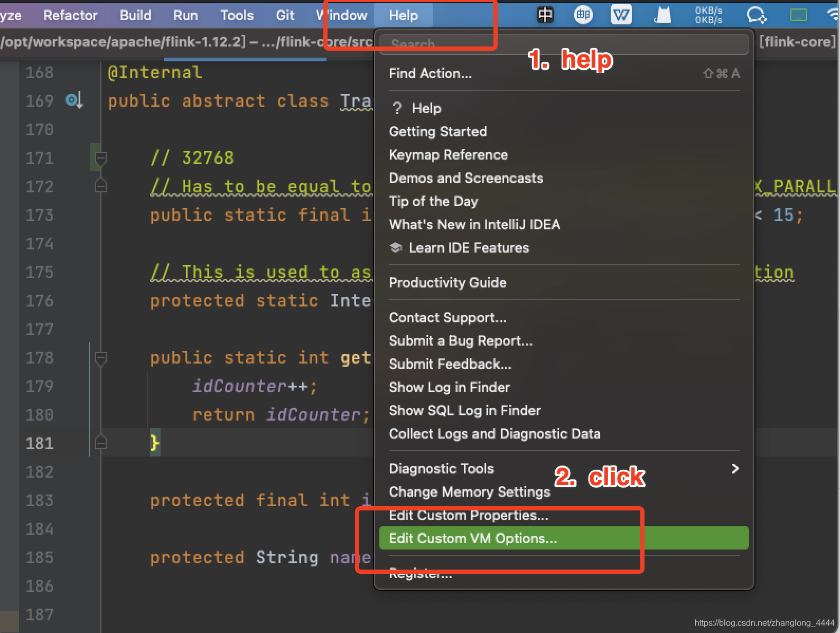Open the WPS menu bar icon
This screenshot has height=633, width=840.
click(x=621, y=15)
